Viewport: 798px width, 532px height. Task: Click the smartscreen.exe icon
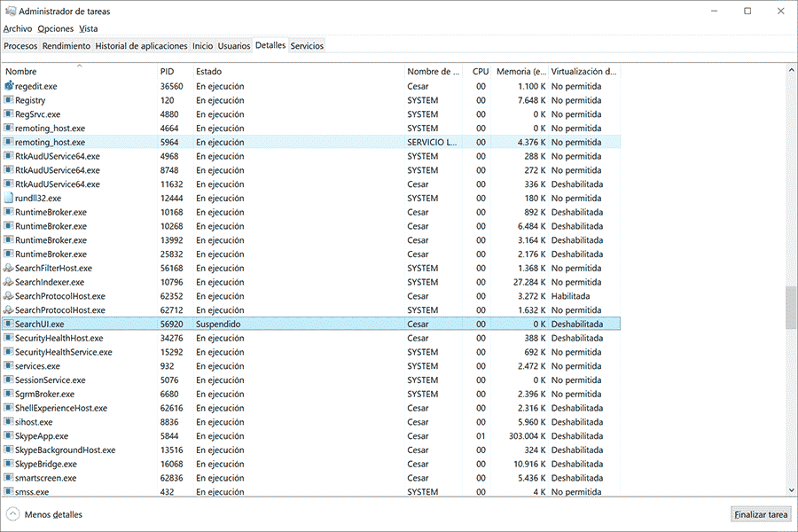pos(9,478)
